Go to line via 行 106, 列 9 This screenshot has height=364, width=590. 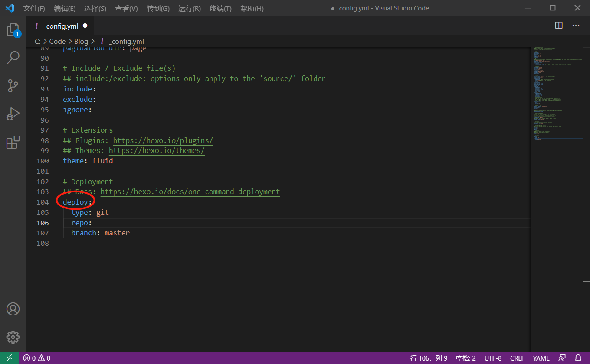click(429, 358)
